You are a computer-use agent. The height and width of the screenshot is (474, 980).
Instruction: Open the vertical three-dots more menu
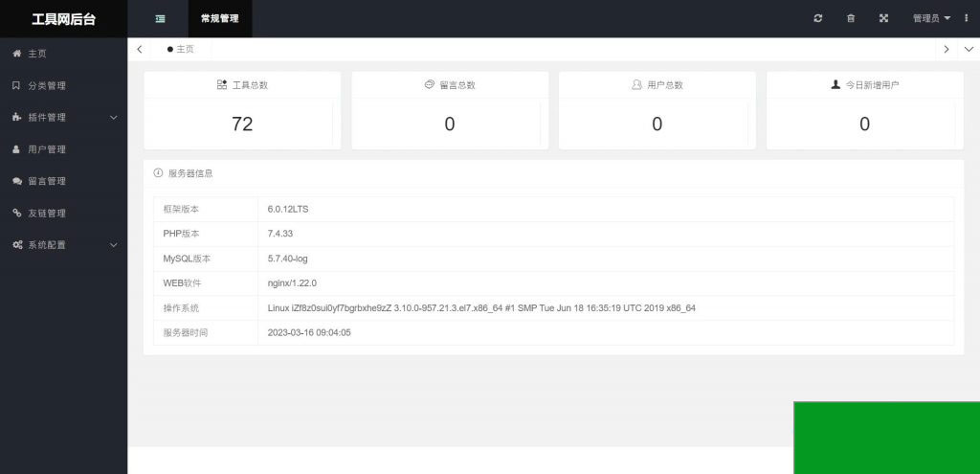coord(967,19)
